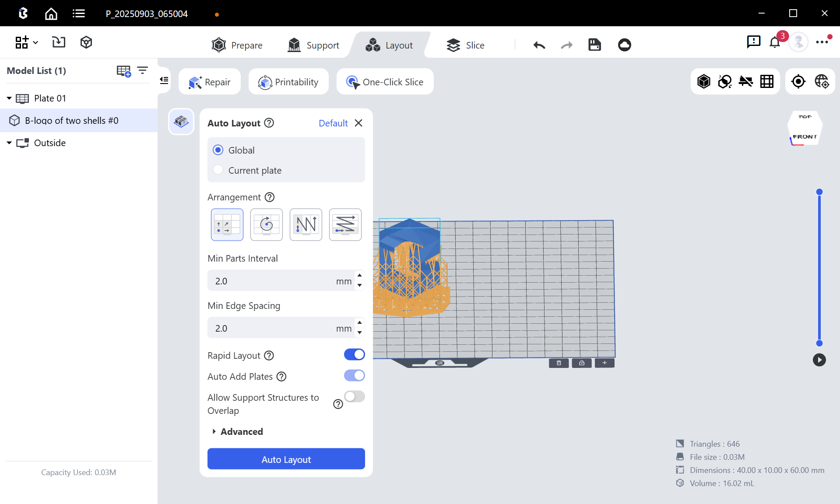Open the Slice tab
This screenshot has height=504, width=840.
(465, 45)
